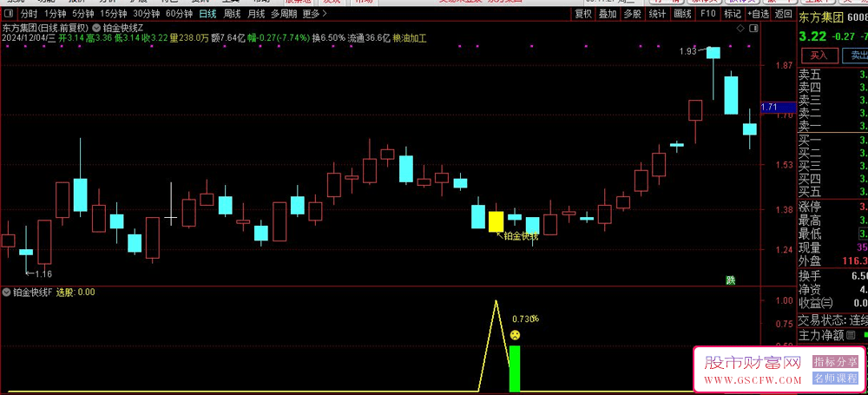The width and height of the screenshot is (868, 395).
Task: Select the 卖五 order book row
Action: 832,75
